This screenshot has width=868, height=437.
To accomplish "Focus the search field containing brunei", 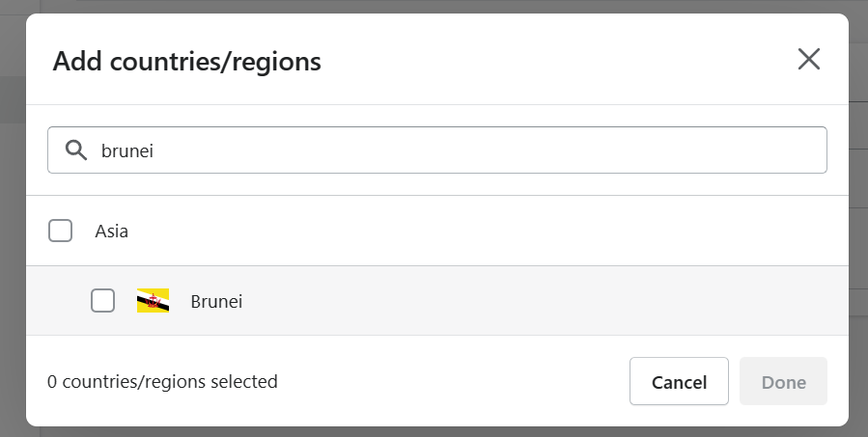I will pos(437,150).
